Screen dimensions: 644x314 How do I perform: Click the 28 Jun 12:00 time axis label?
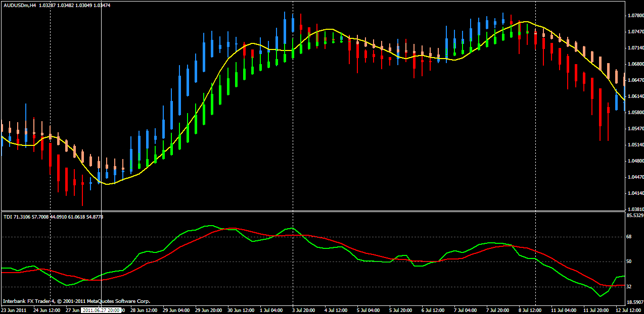point(144,310)
